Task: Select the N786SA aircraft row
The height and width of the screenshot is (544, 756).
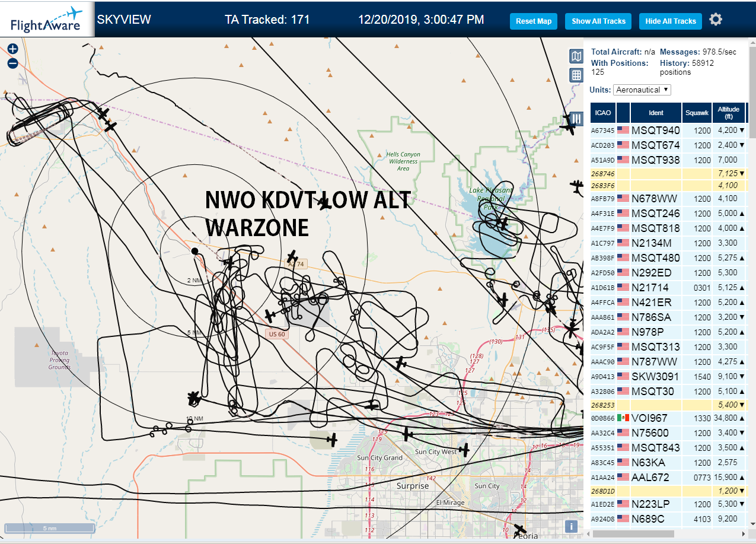Action: tap(668, 317)
